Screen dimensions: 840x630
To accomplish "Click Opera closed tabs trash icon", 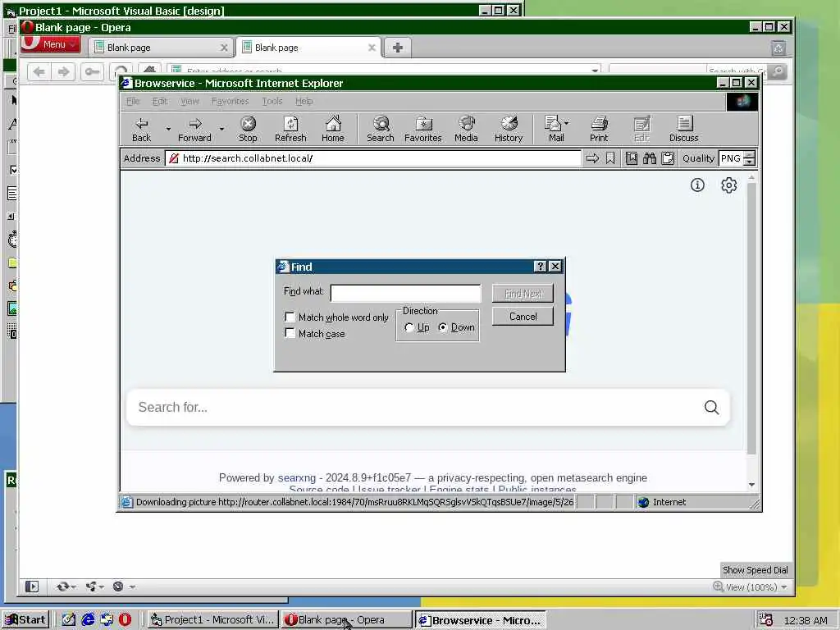I will [x=778, y=48].
